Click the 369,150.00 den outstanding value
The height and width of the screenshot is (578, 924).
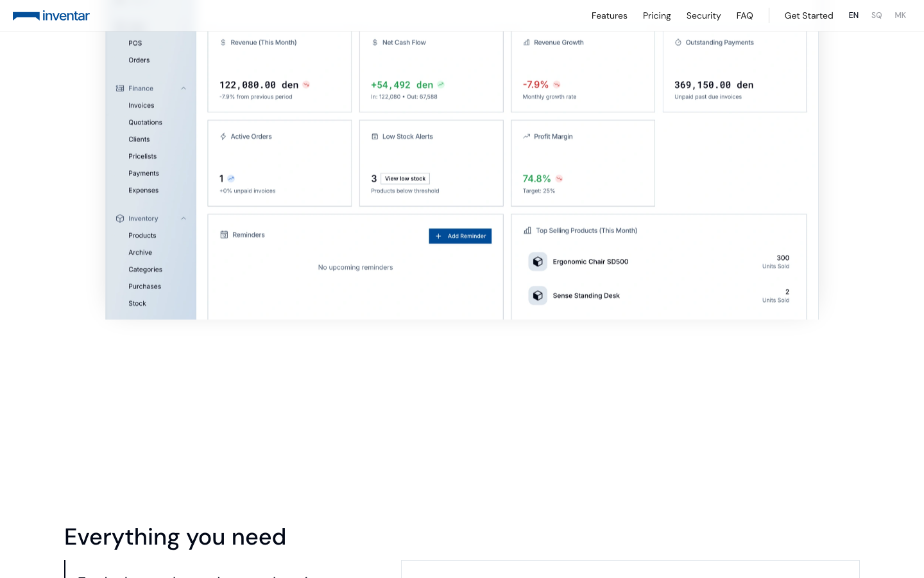point(714,85)
